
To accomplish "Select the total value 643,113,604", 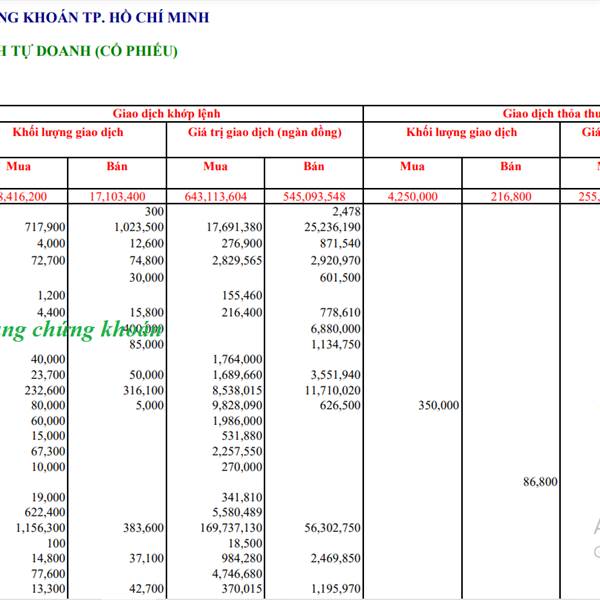I will 215,197.
